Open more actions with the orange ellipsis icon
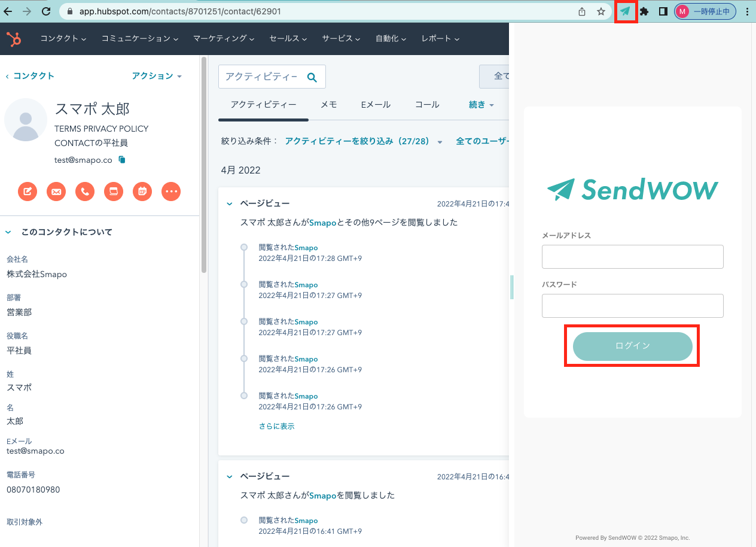Viewport: 756px width, 547px height. click(171, 192)
